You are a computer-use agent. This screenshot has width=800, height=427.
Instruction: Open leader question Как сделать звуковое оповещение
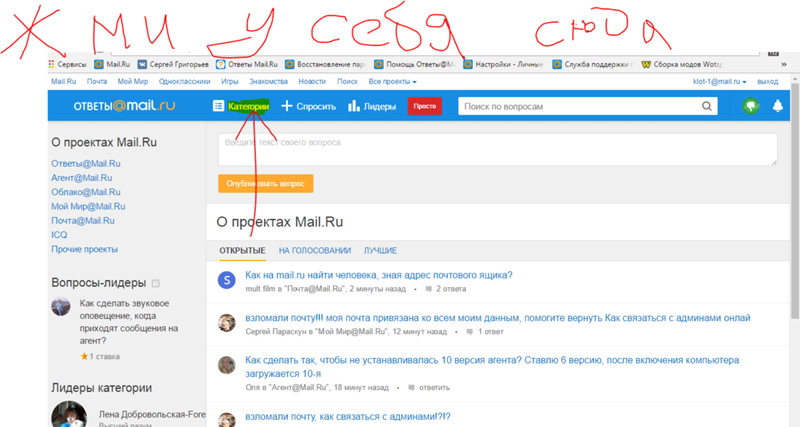pos(129,322)
